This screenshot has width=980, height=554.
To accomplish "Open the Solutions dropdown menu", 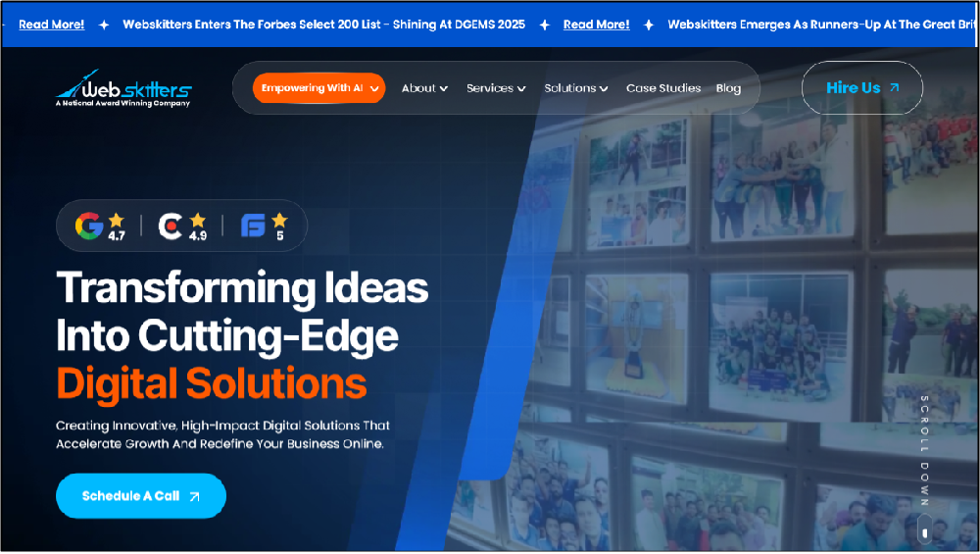I will click(x=575, y=88).
